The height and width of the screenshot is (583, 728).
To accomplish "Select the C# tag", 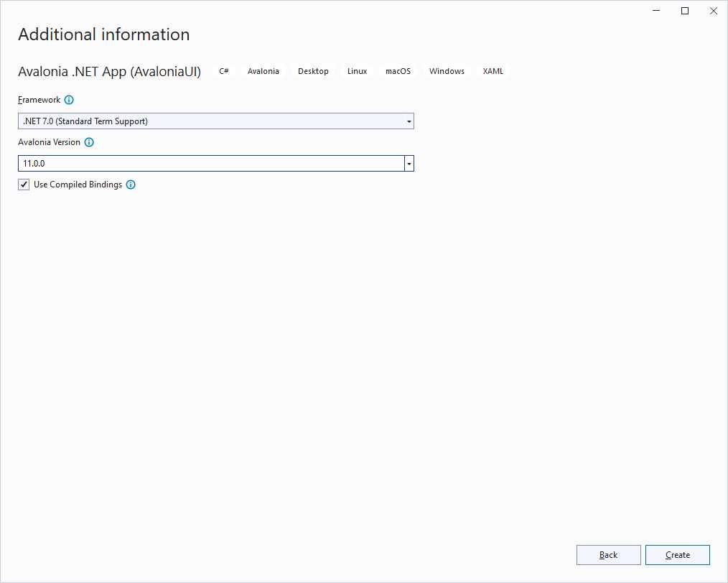I will coord(223,71).
